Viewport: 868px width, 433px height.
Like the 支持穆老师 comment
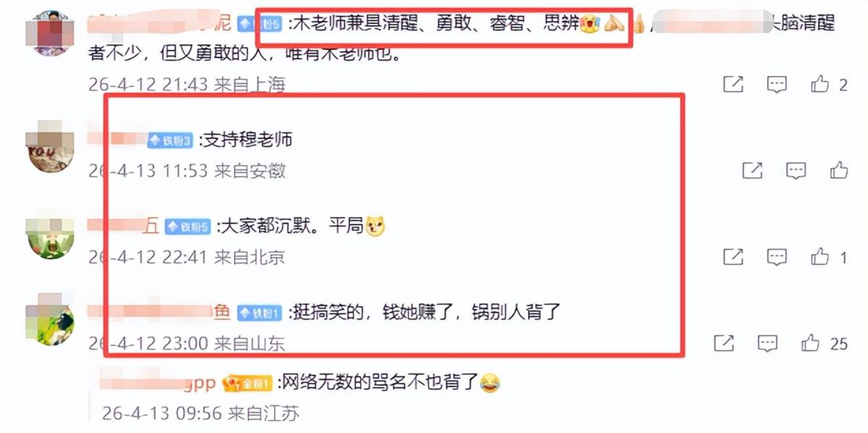839,170
